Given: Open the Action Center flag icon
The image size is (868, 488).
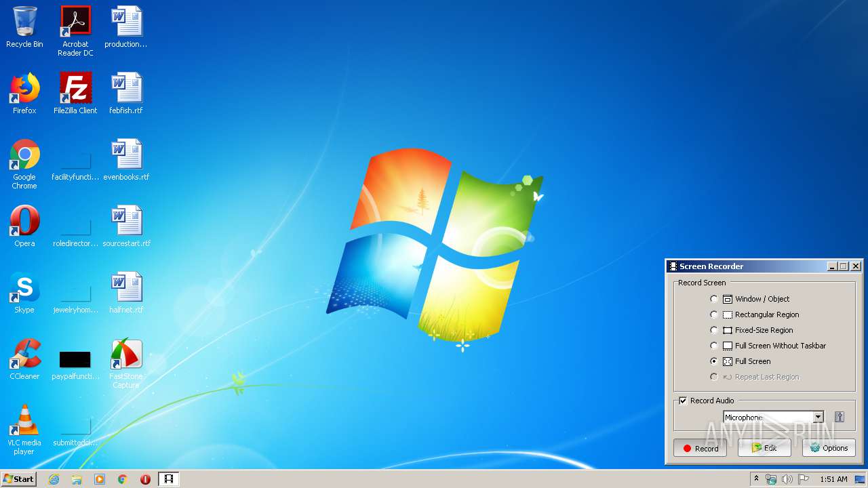Looking at the screenshot, I should 804,479.
